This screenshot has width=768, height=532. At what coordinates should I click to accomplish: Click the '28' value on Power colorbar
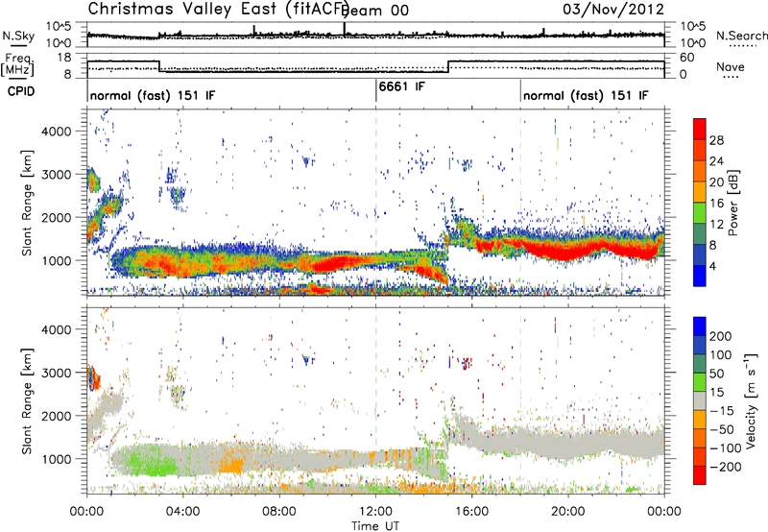[x=716, y=140]
